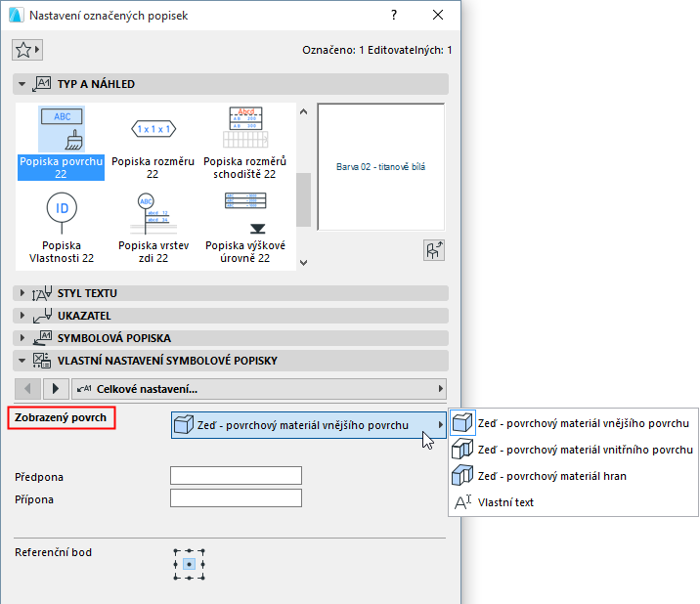Click the preview orientation chair icon button

pyautogui.click(x=434, y=250)
